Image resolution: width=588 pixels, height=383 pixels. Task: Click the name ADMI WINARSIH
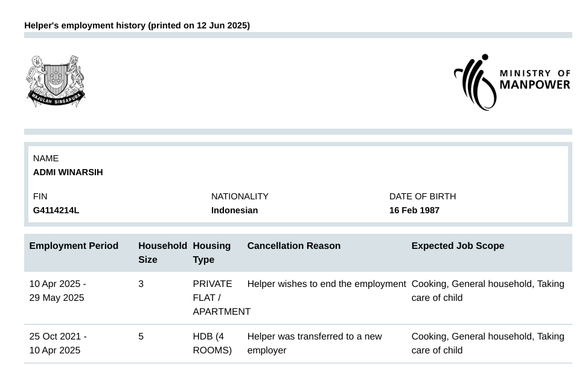tap(68, 172)
